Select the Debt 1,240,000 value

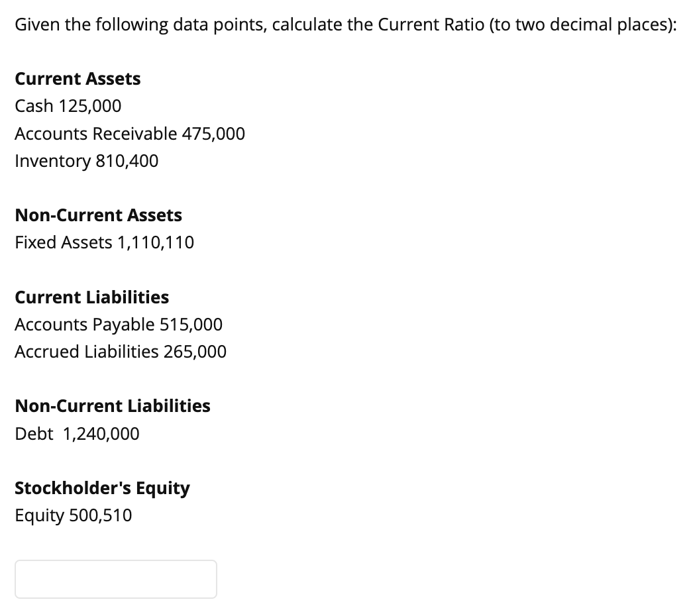tap(77, 434)
